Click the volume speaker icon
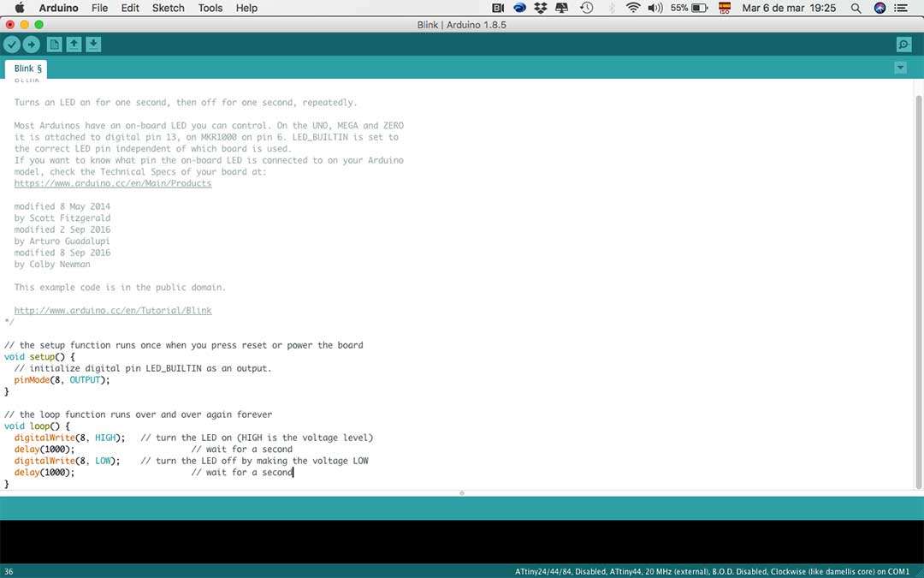Image resolution: width=924 pixels, height=578 pixels. coord(655,8)
